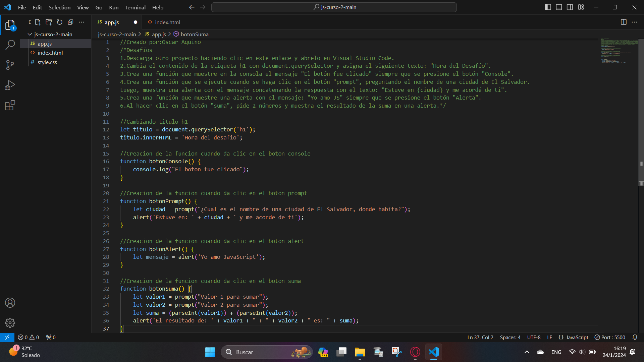Open the Help menu

[x=158, y=7]
